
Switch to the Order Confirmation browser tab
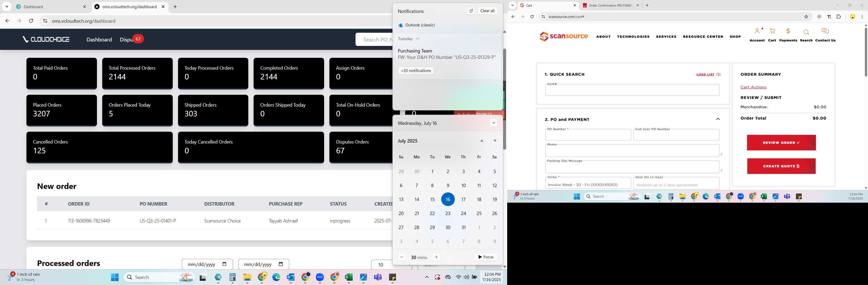(610, 5)
